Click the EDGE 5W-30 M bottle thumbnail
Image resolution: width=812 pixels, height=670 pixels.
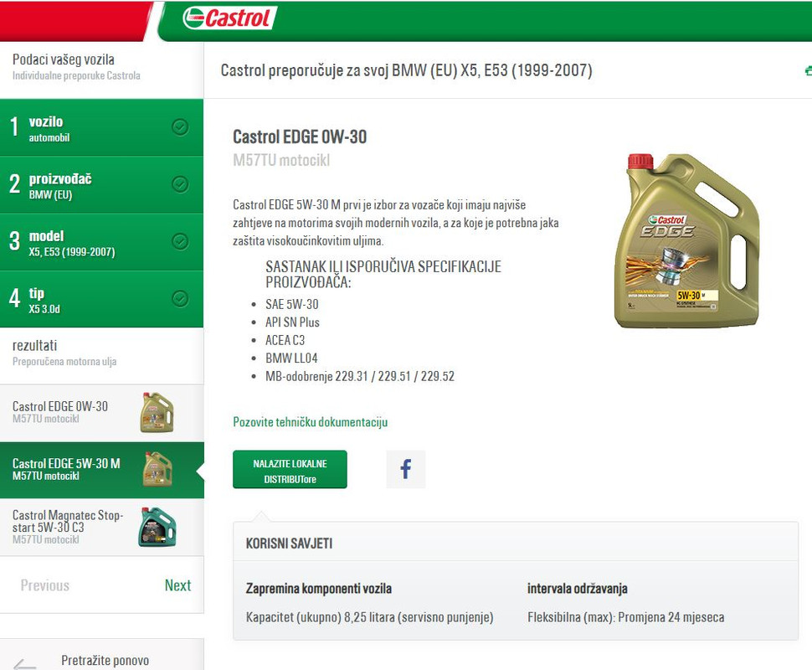pos(157,469)
